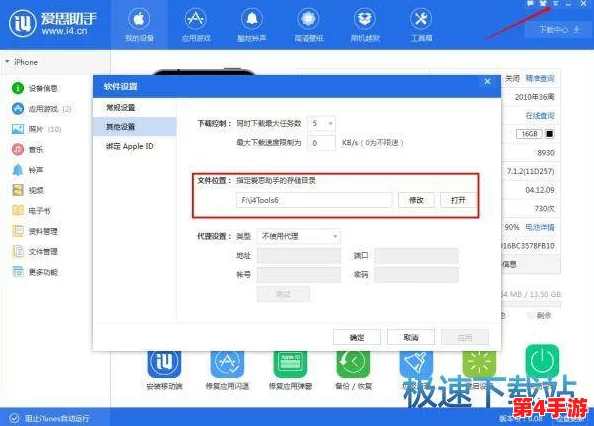Click the max download speed field
594x426 pixels.
321,143
